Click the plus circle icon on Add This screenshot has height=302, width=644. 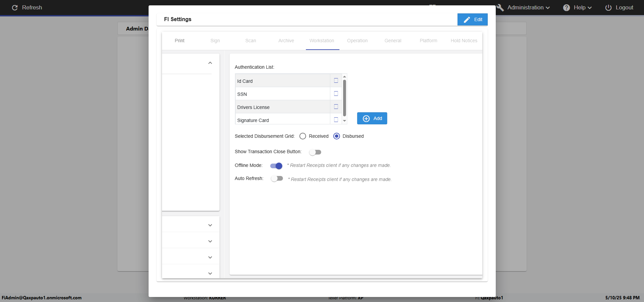coord(366,119)
